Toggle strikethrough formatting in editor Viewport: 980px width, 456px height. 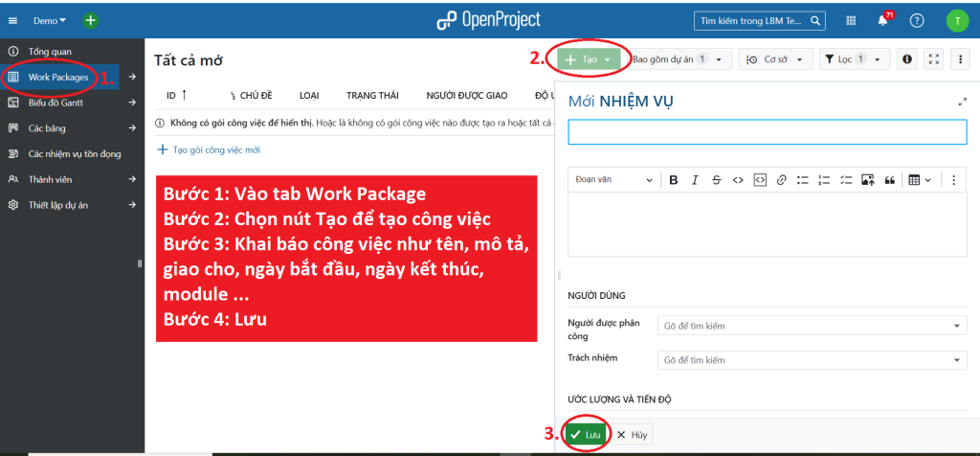[716, 180]
